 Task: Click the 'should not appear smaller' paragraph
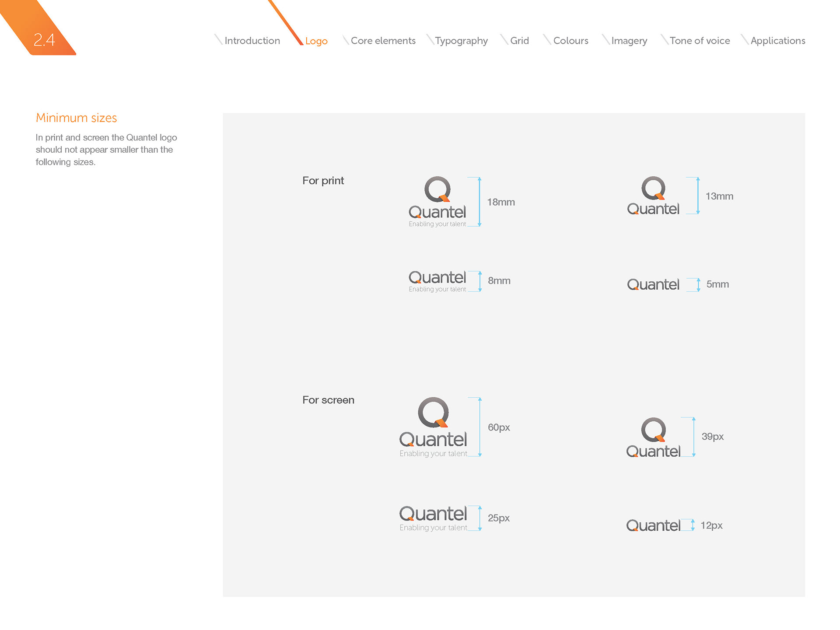pos(106,150)
